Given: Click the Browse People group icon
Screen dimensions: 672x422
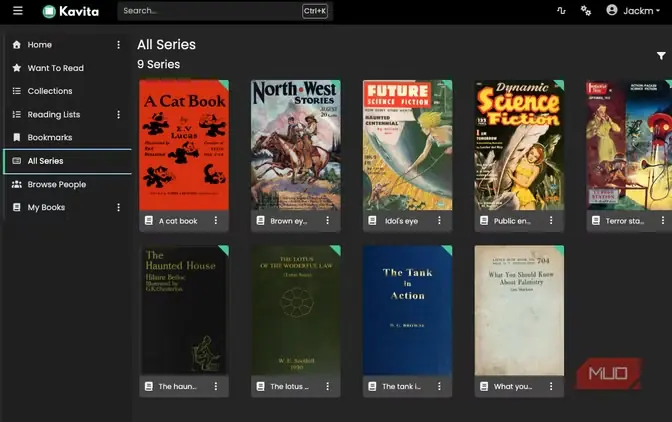Looking at the screenshot, I should 17,184.
